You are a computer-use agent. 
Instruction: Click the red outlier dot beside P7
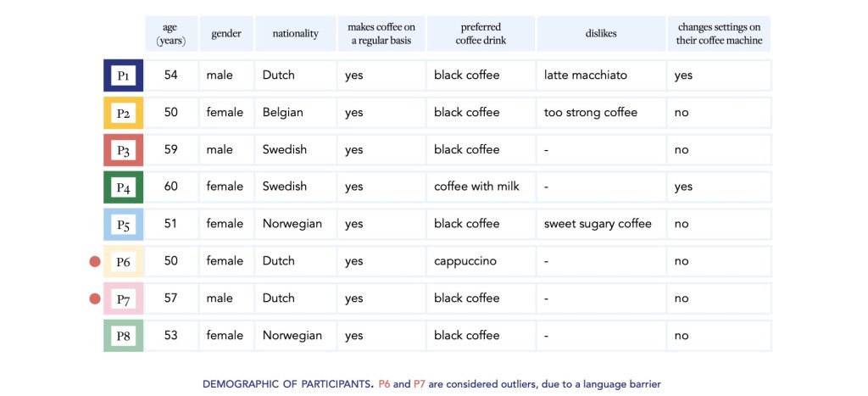[x=95, y=298]
